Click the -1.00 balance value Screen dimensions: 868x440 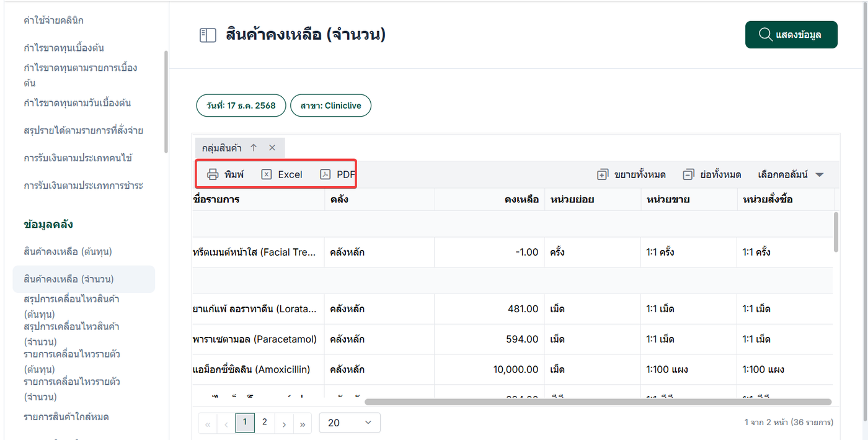[526, 252]
